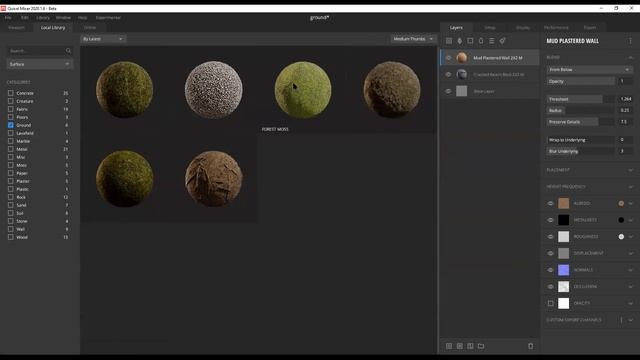
Task: Hide the Metalness channel
Action: [x=551, y=220]
